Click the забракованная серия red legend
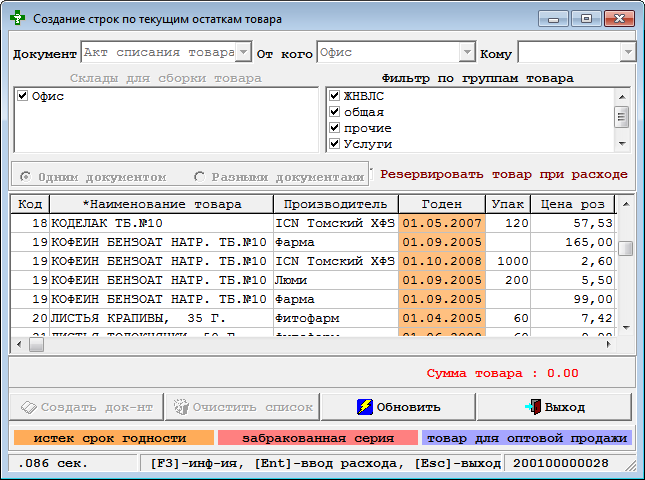 click(x=317, y=438)
